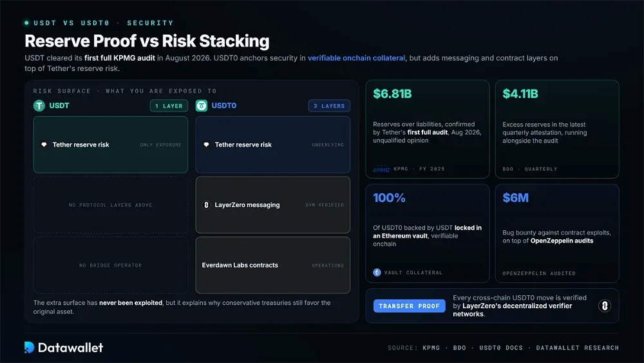Click the never been exploited phrase
The width and height of the screenshot is (644, 363).
click(131, 302)
